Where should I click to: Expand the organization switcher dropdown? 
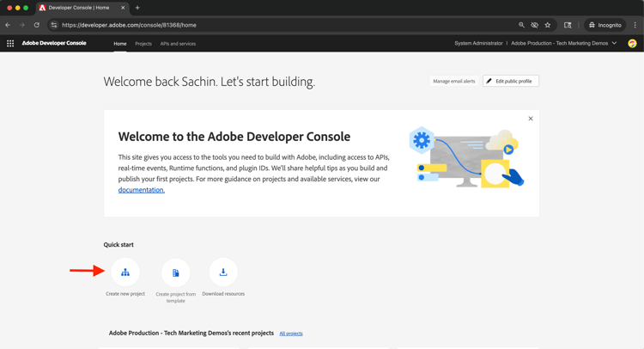pos(564,43)
